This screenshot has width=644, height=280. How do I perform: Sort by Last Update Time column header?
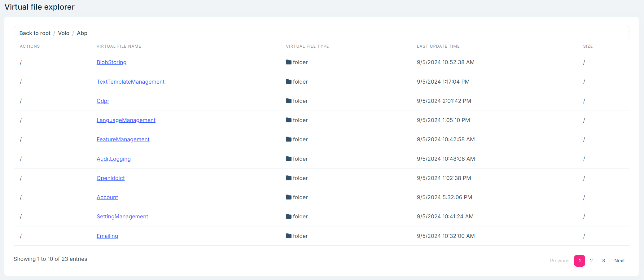pos(438,46)
